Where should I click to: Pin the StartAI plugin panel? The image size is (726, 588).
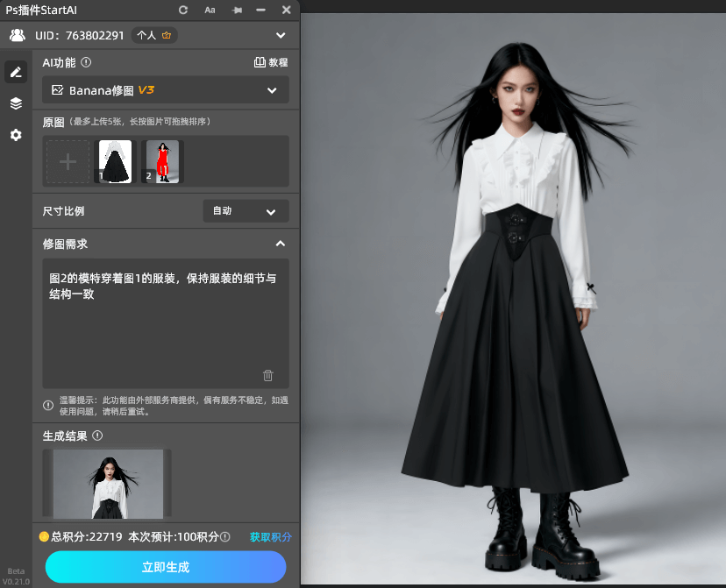click(236, 10)
